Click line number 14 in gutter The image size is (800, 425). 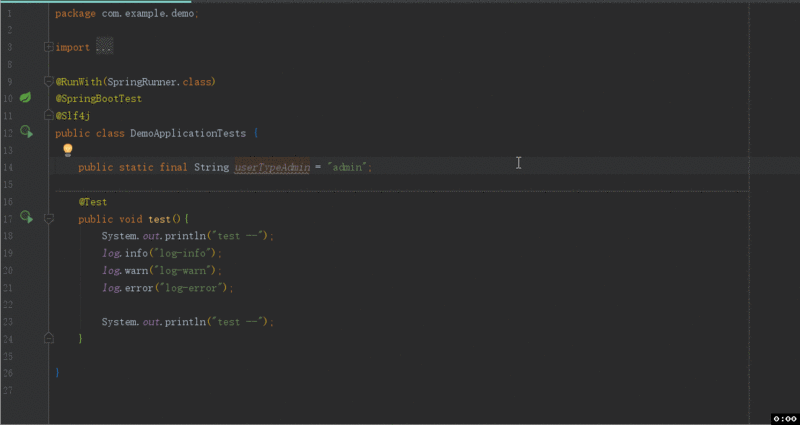click(8, 167)
